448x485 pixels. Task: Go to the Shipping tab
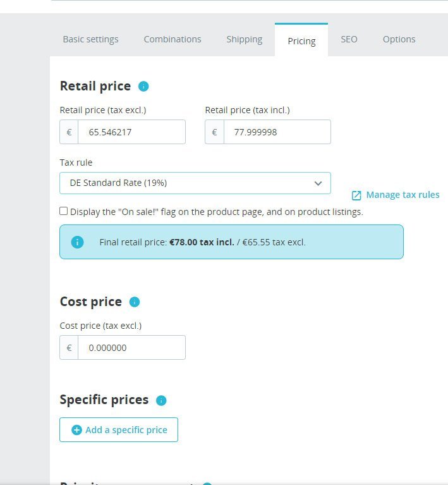point(245,39)
